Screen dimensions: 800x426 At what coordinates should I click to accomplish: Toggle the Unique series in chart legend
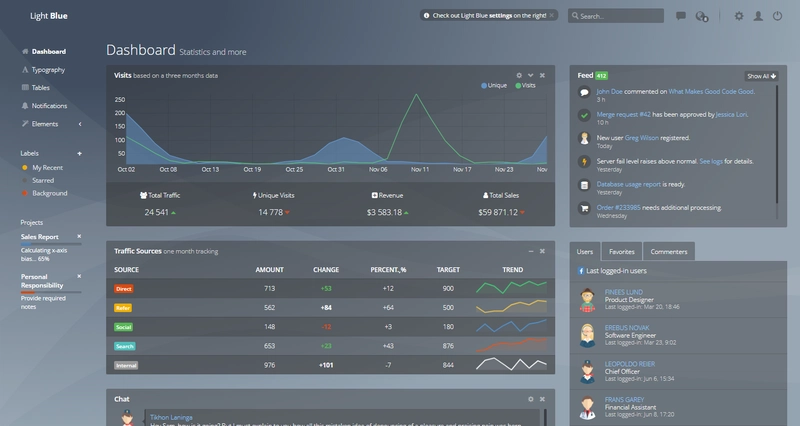[x=494, y=85]
